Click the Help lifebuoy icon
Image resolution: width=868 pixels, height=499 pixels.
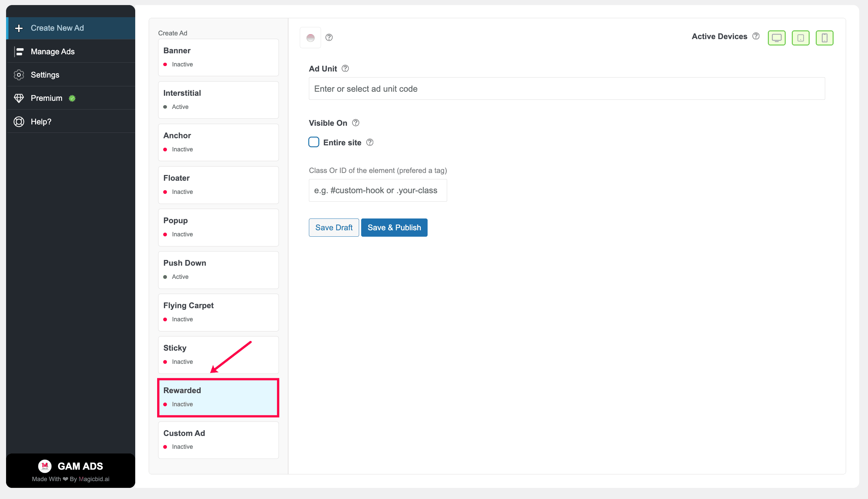pos(19,122)
